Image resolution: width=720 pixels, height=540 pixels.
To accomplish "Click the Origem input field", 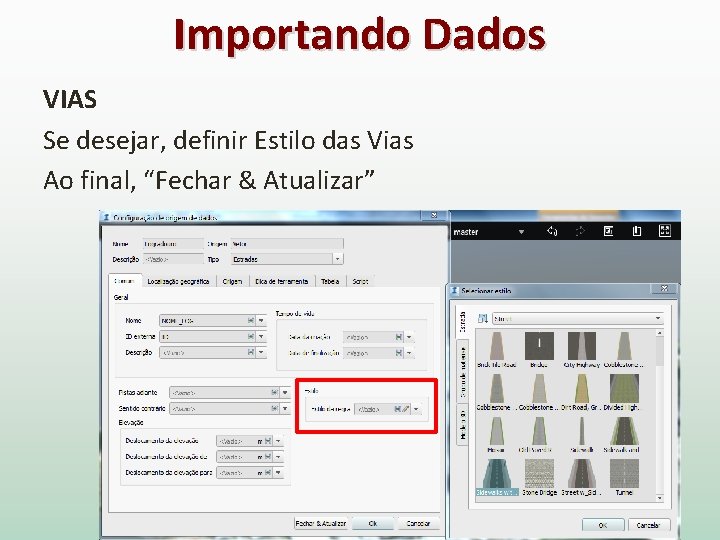I will [x=287, y=244].
